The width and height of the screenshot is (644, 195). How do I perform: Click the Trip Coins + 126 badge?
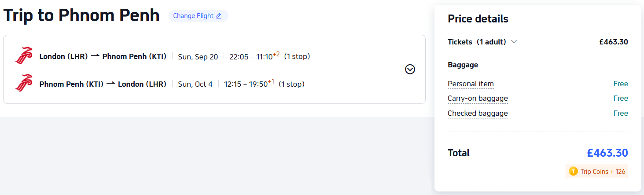(597, 172)
